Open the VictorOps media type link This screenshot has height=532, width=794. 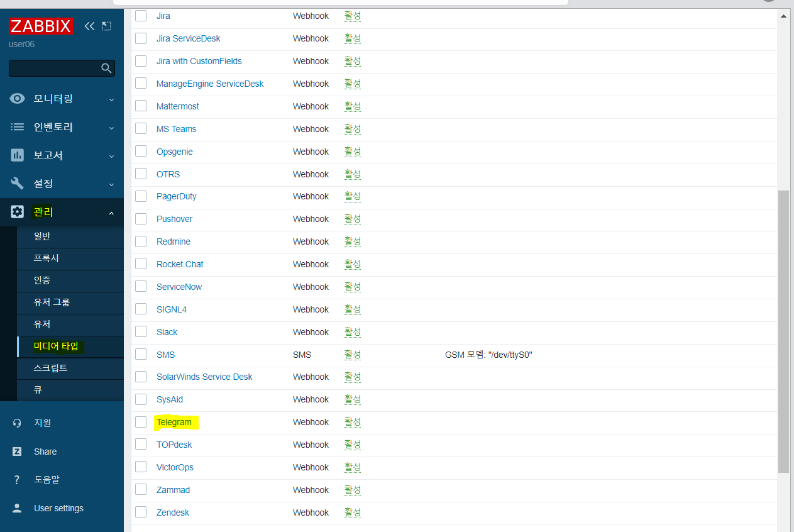point(175,467)
